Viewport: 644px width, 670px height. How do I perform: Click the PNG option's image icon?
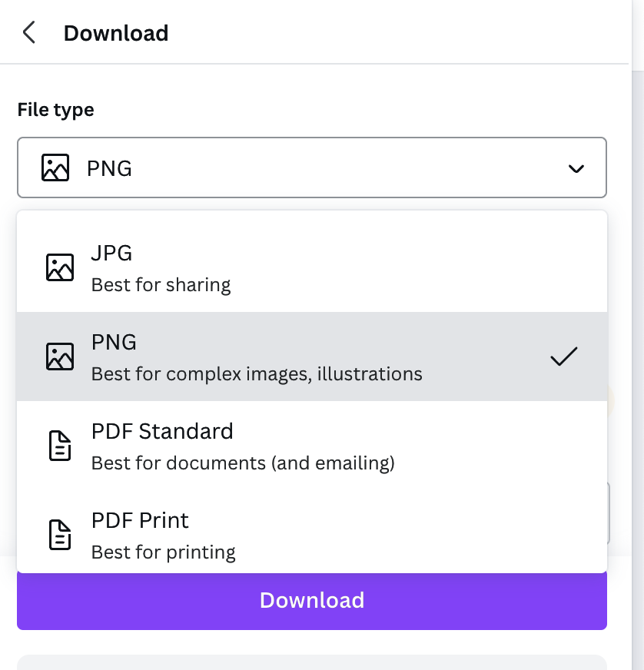click(x=60, y=357)
